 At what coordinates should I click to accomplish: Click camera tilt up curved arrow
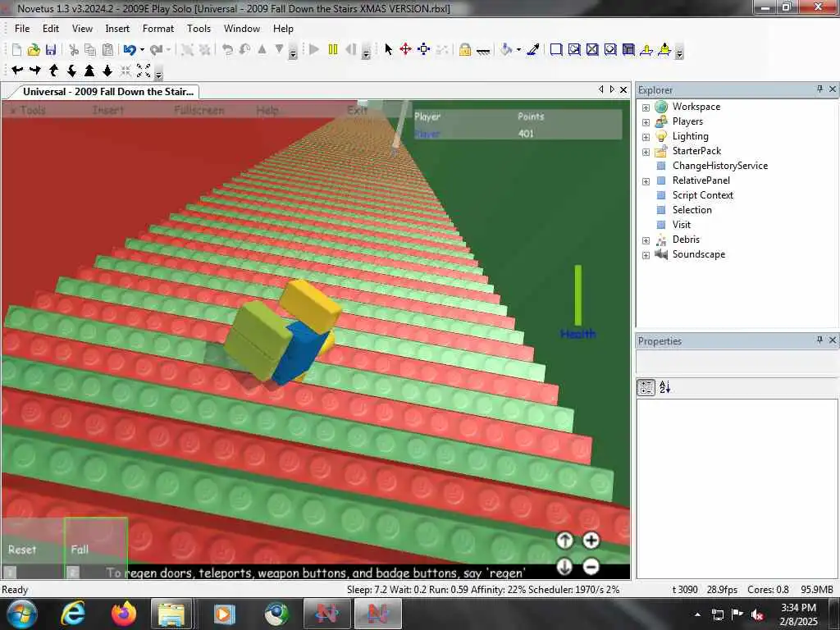(x=53, y=71)
